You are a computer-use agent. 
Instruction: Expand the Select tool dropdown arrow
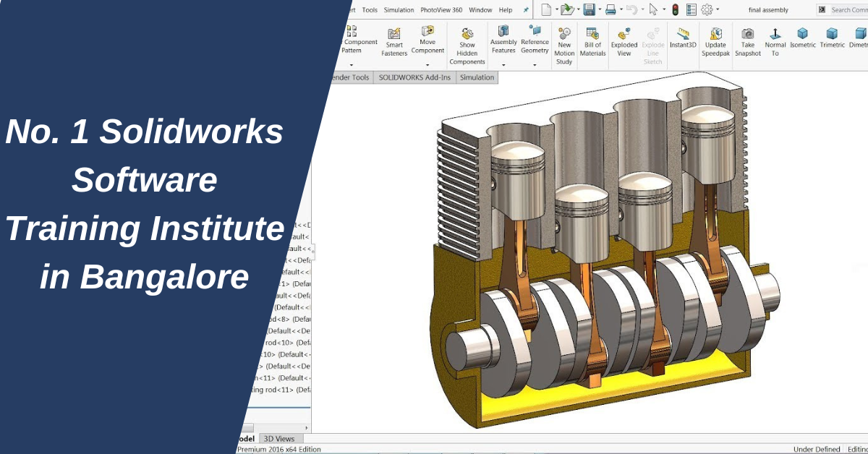point(663,10)
